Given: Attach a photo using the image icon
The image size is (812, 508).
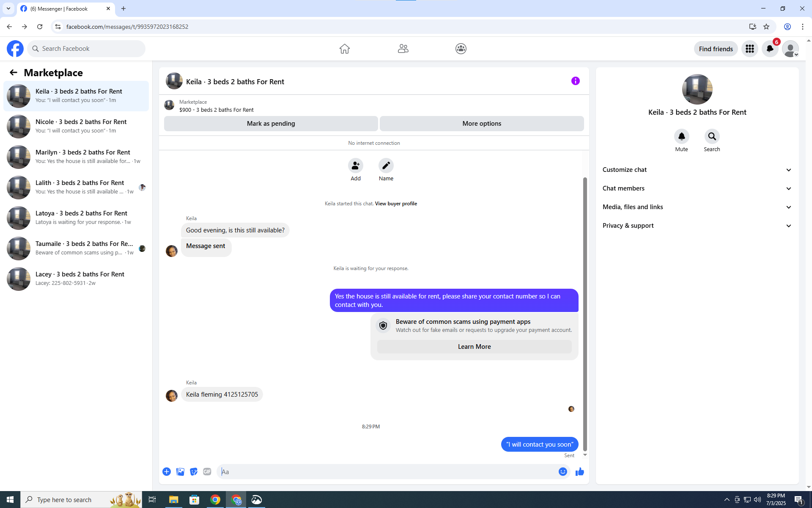Looking at the screenshot, I should click(180, 472).
